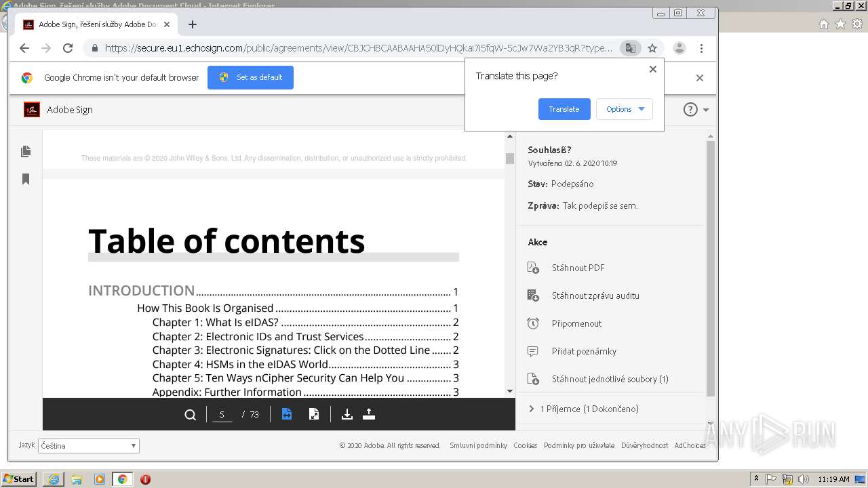Open the translate Options dropdown
This screenshot has width=868, height=488.
(625, 109)
